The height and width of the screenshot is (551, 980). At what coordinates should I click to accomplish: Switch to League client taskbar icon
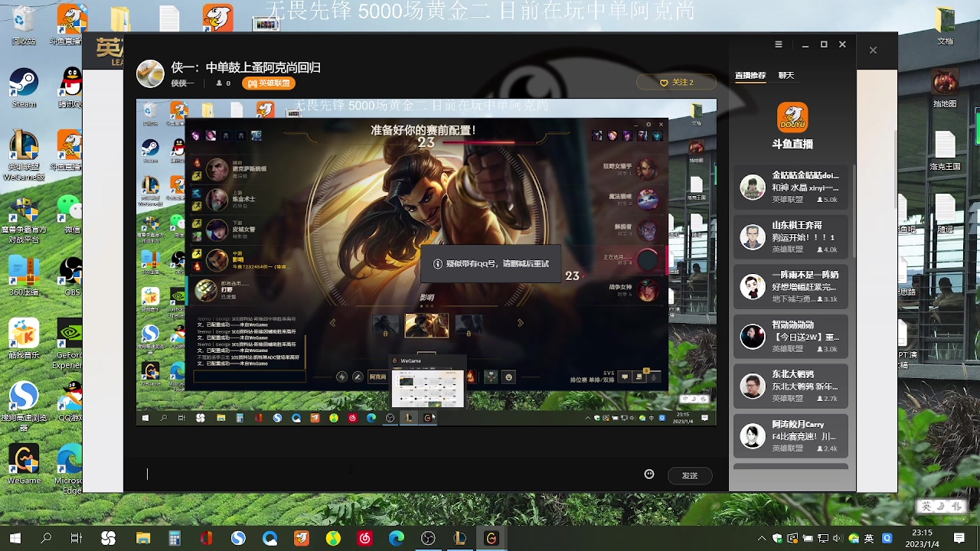[460, 538]
